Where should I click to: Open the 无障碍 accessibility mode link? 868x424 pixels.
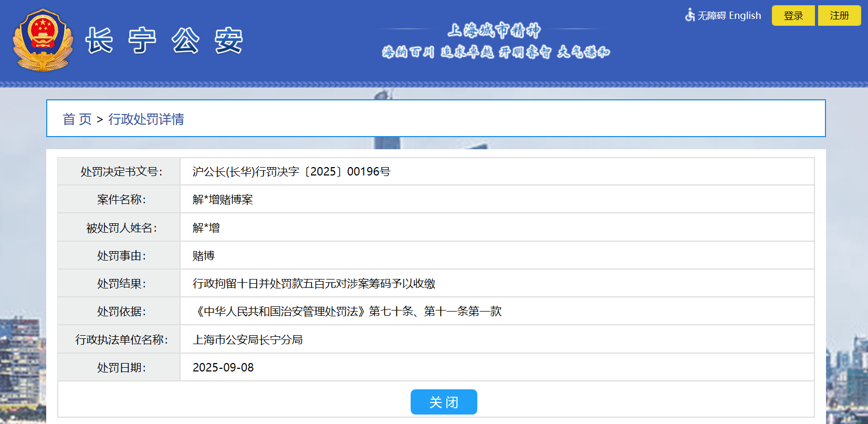point(712,16)
